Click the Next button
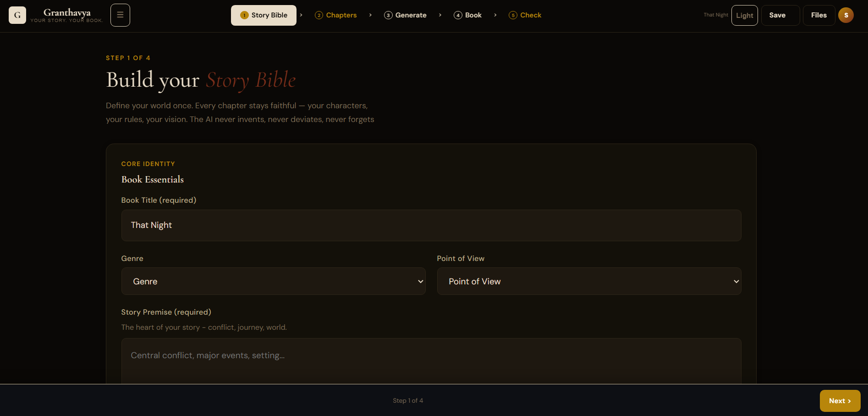Image resolution: width=868 pixels, height=416 pixels. coord(840,401)
